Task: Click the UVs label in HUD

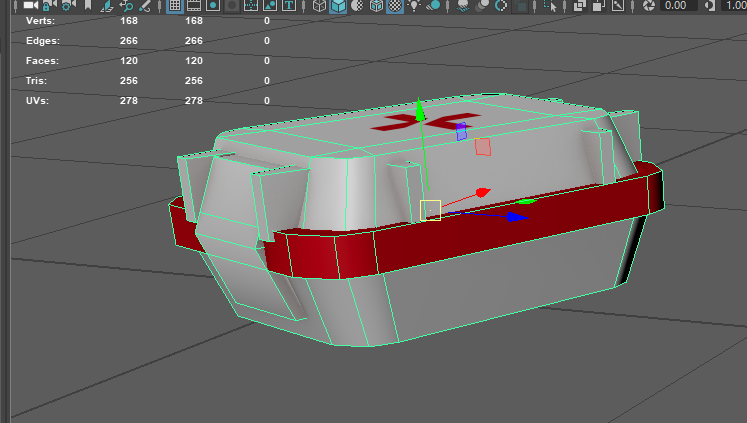Action: (37, 101)
